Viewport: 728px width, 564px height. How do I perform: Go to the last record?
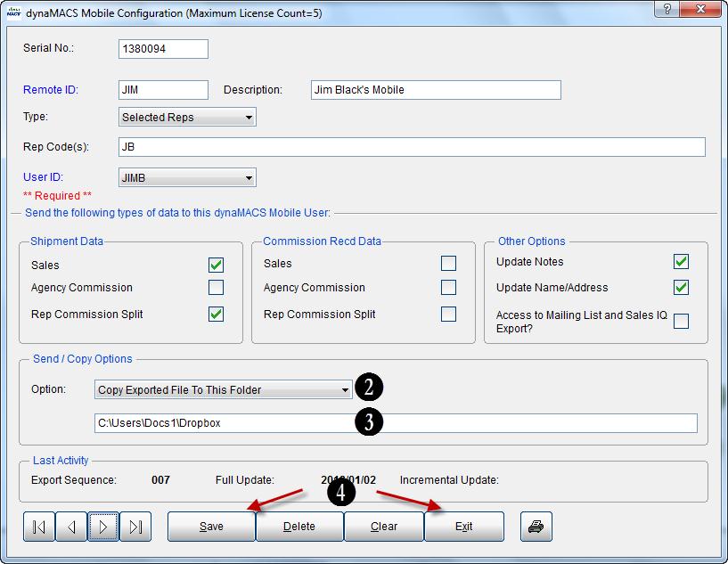coord(135,527)
